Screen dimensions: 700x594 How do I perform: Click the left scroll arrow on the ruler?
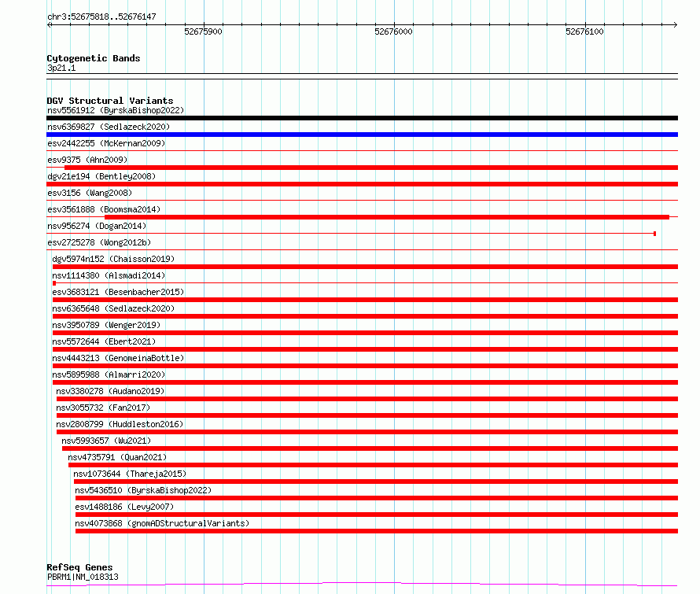click(49, 25)
